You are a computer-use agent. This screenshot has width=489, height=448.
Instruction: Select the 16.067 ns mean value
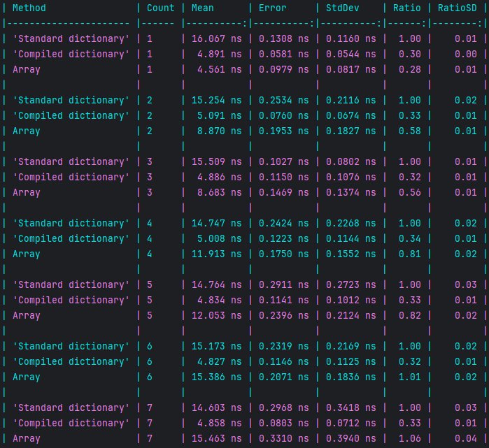click(x=216, y=38)
